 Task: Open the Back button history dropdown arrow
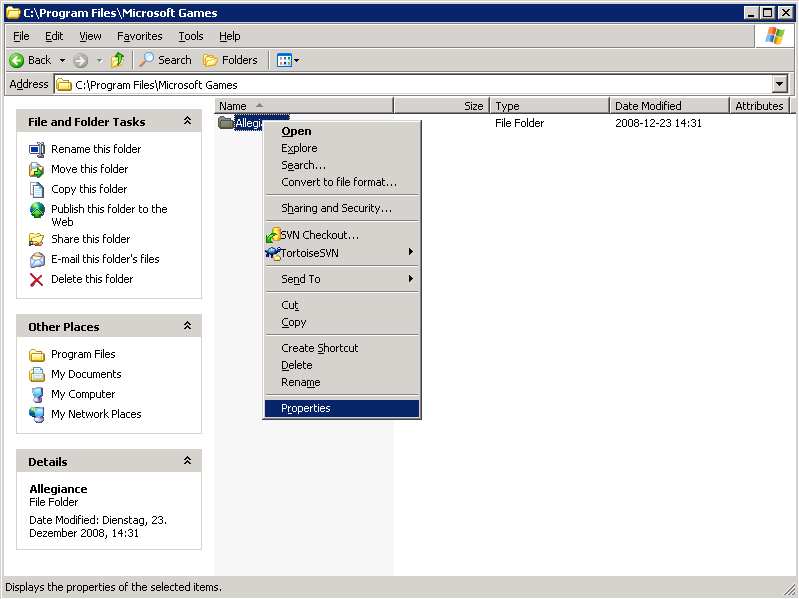click(x=62, y=60)
